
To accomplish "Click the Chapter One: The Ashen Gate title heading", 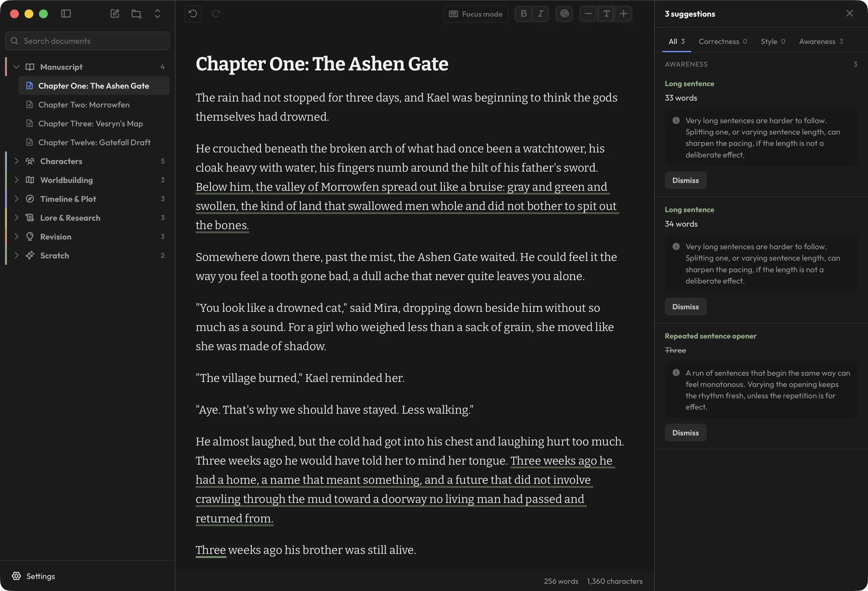I will click(x=322, y=64).
